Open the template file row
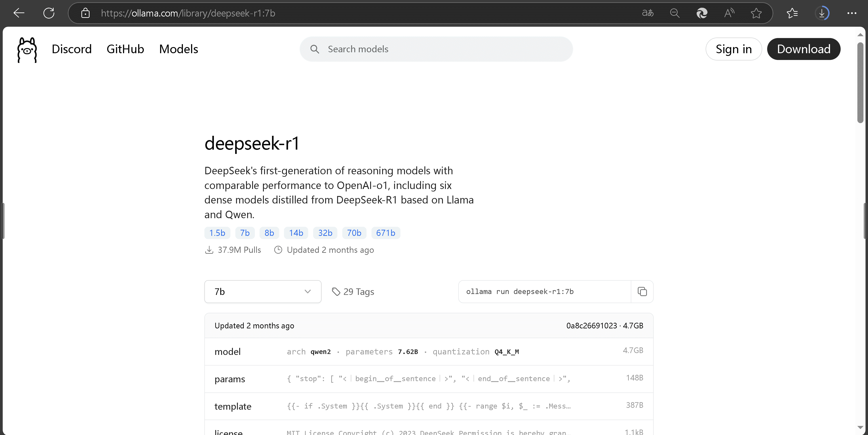 [429, 406]
